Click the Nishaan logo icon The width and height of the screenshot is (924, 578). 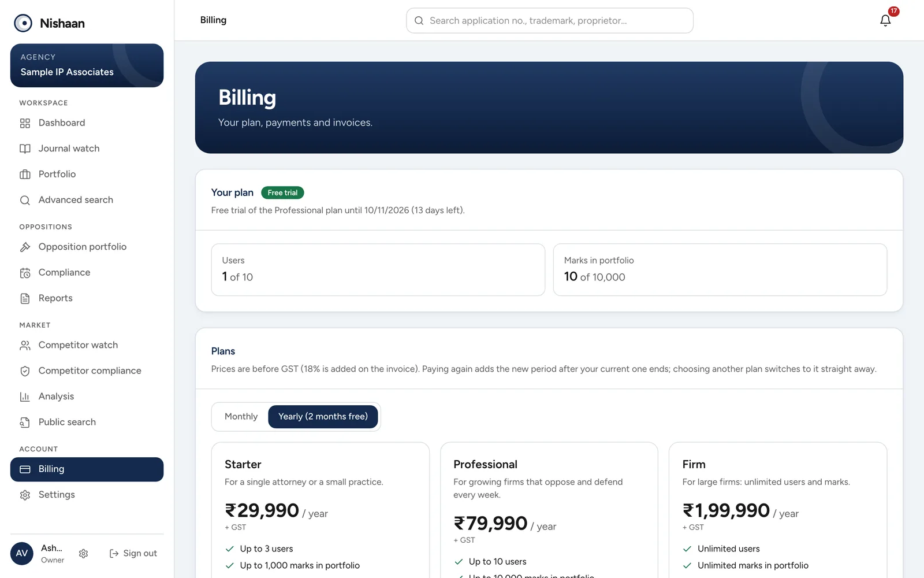point(23,23)
